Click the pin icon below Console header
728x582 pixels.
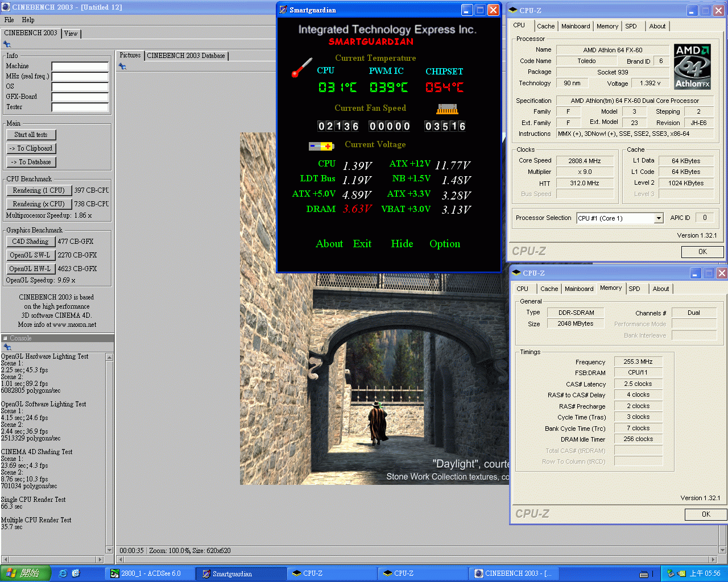pos(7,347)
